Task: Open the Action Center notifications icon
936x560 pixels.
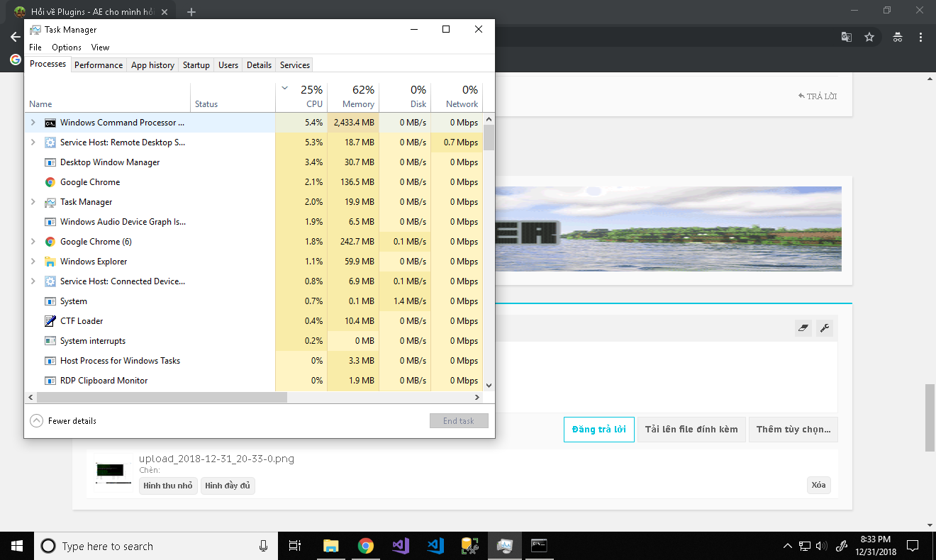Action: point(913,546)
